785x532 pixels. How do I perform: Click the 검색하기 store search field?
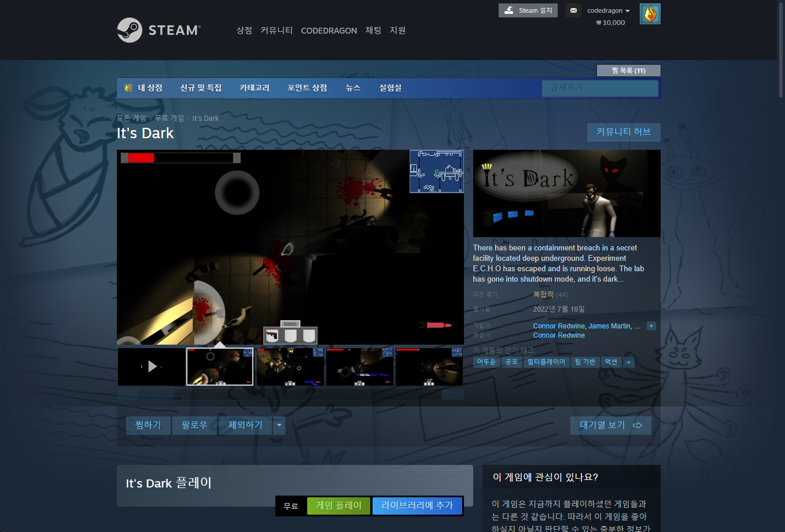tap(600, 88)
